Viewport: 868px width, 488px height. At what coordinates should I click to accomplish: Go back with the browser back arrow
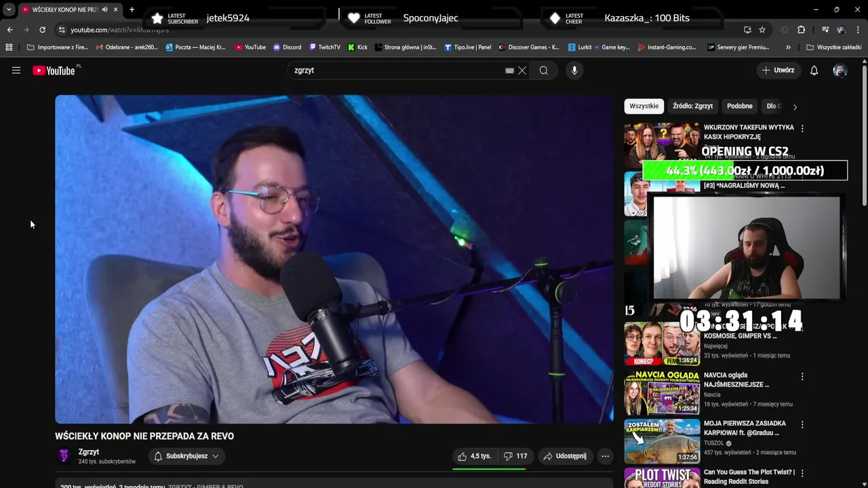click(9, 30)
